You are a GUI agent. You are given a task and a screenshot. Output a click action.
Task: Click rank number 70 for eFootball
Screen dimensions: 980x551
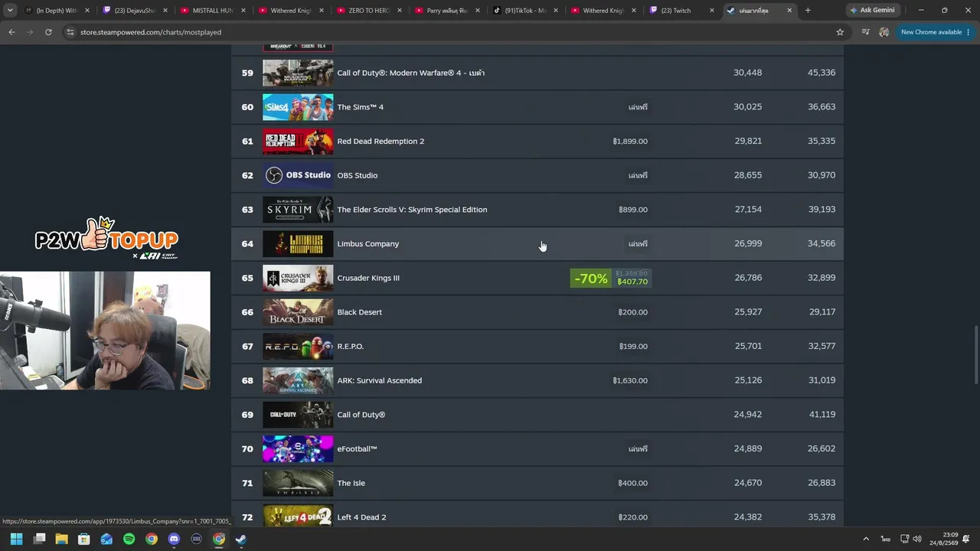(x=247, y=449)
